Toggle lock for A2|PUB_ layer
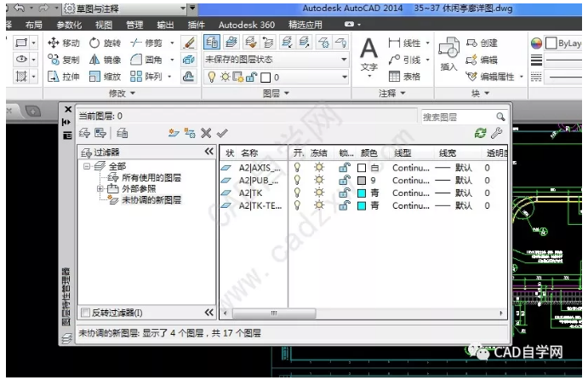This screenshot has width=588, height=380. point(345,181)
